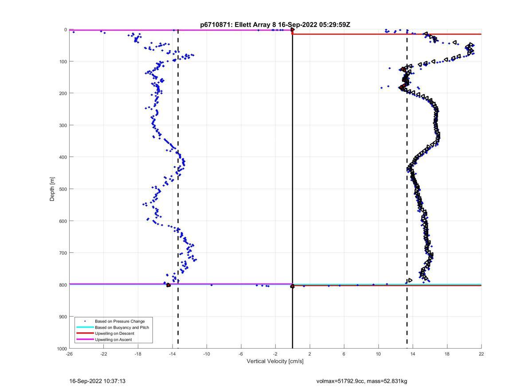Click the dashed vertical line near -13 cm/s
This screenshot has height=392, width=532.
point(178,189)
